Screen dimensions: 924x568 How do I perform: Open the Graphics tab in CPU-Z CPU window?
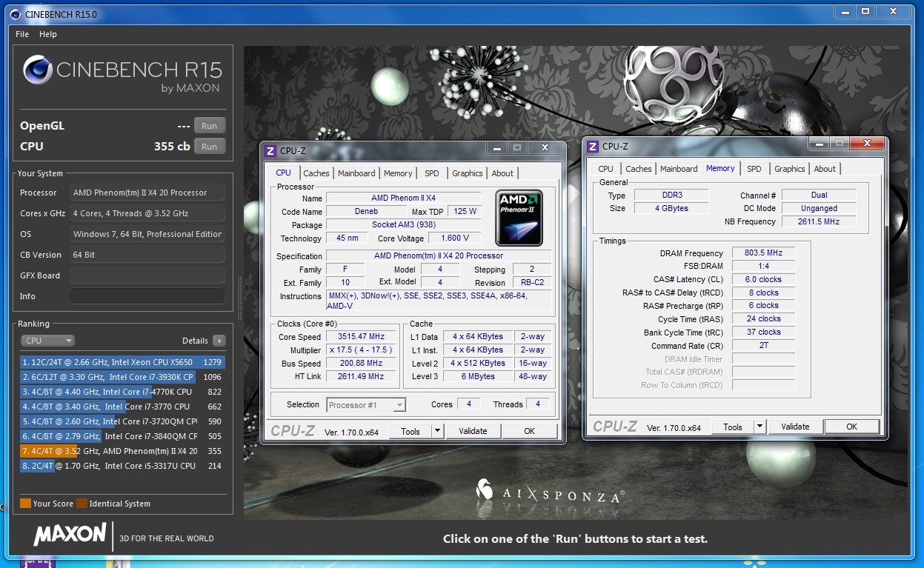(468, 173)
